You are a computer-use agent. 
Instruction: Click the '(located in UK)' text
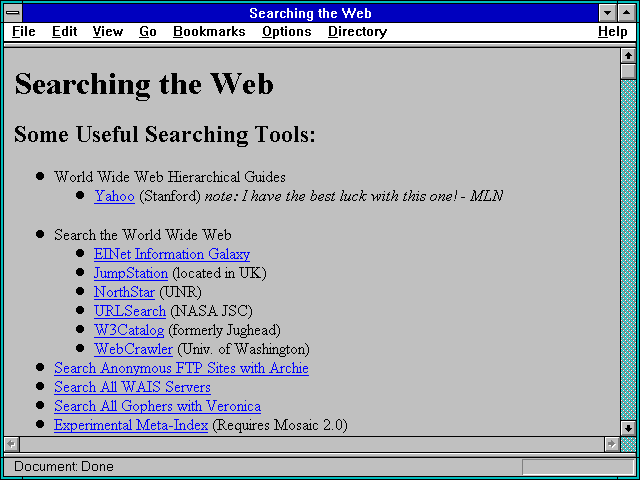coord(219,273)
